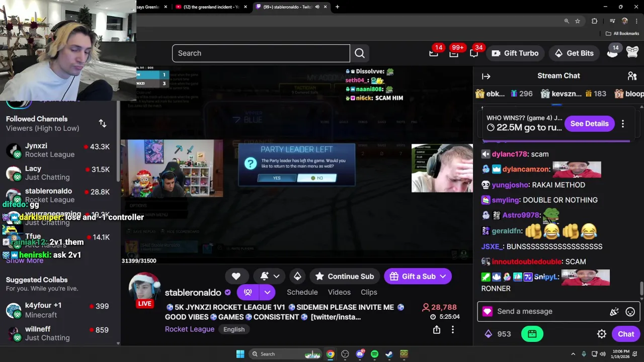
Task: Open Windows Start menu
Action: pos(240,354)
